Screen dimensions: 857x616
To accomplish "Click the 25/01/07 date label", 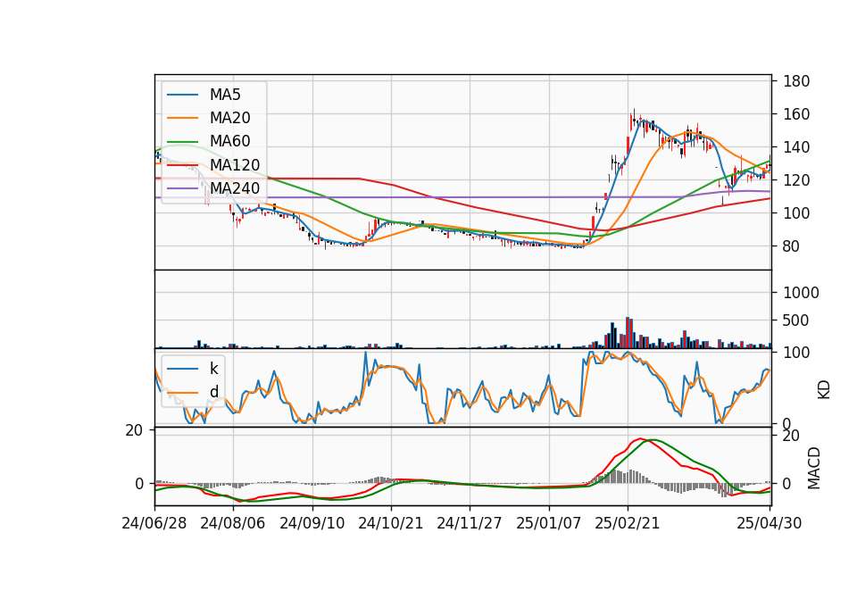I will (x=549, y=523).
